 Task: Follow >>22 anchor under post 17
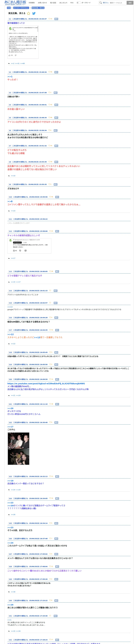(13, 344)
